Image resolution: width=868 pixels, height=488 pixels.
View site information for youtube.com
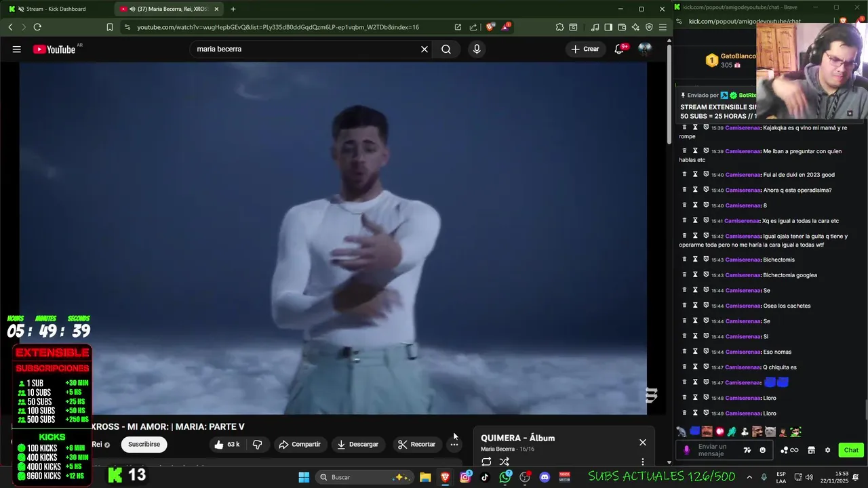point(127,27)
